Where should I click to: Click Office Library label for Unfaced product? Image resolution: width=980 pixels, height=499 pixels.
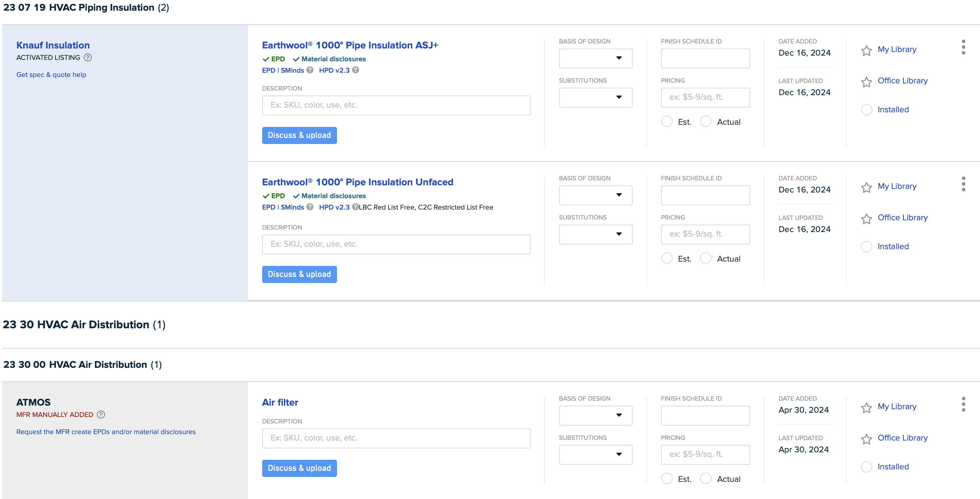[902, 217]
